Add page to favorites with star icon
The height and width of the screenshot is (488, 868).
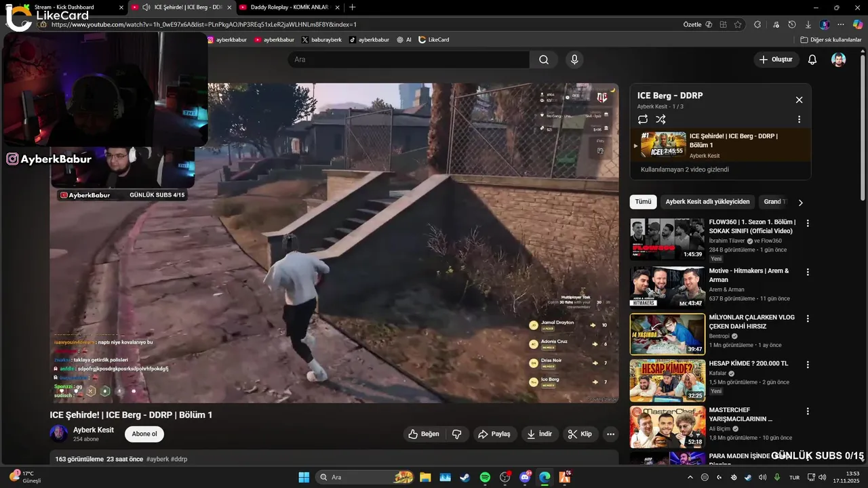(x=738, y=24)
